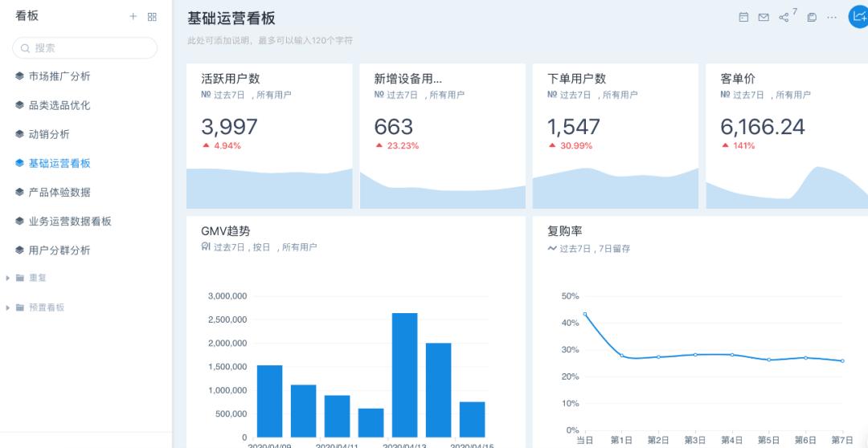The height and width of the screenshot is (448, 868).
Task: Click the blue layers icon next to 基础运营看板
Action: (x=19, y=163)
